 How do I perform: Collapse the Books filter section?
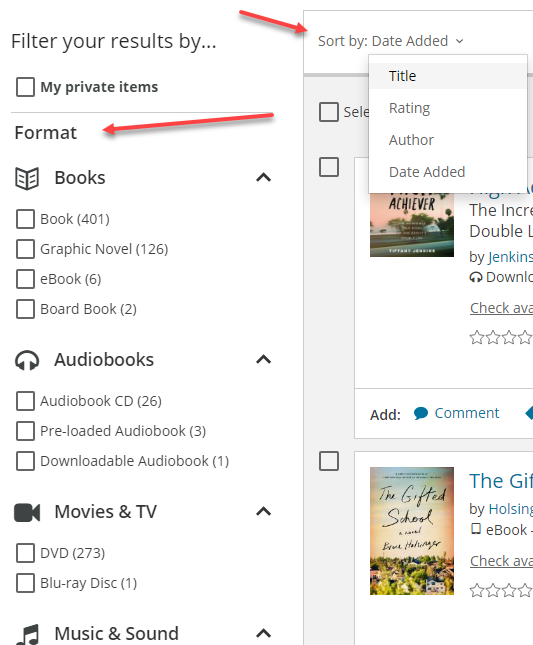264,178
